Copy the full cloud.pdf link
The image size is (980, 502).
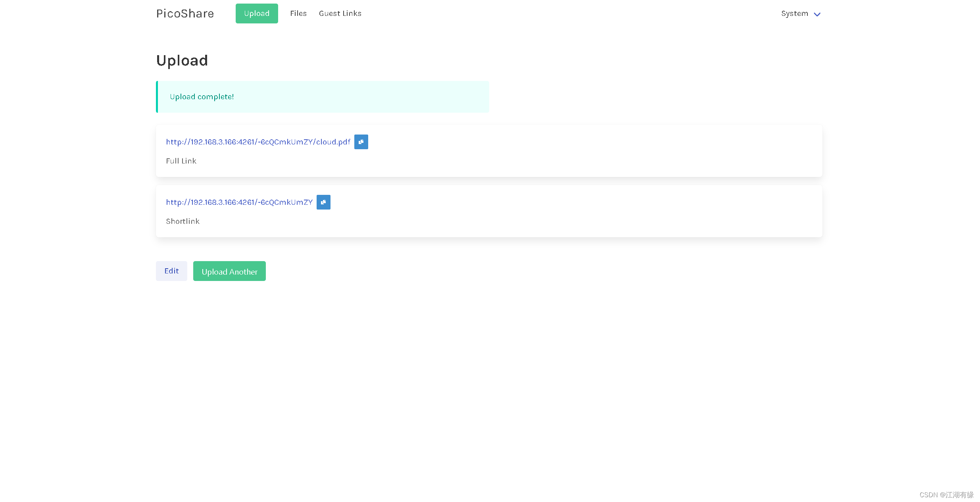(x=361, y=142)
